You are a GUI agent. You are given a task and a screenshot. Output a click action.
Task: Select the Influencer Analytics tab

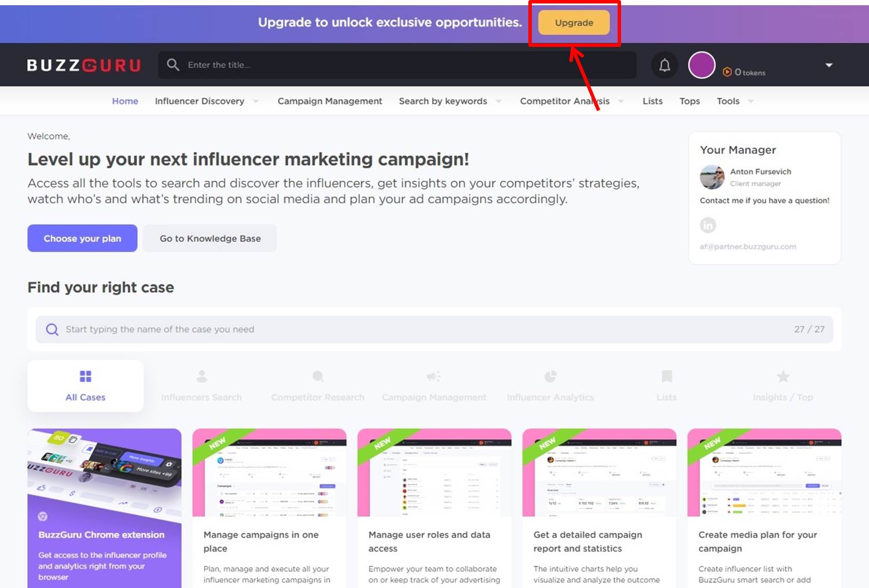click(x=550, y=386)
